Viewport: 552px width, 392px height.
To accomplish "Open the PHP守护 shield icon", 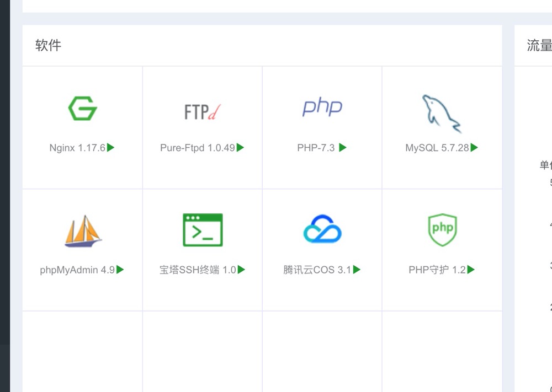I will (442, 229).
